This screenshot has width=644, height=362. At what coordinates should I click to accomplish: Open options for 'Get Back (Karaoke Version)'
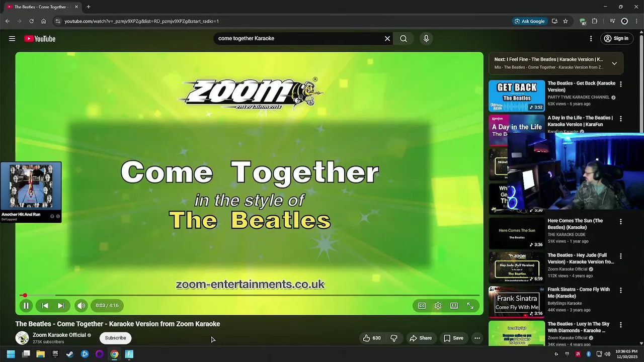coord(620,84)
